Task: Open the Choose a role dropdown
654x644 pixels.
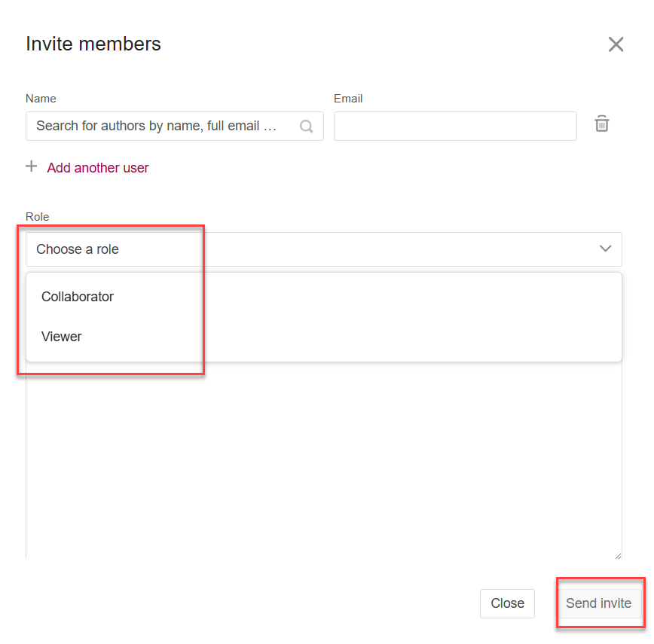Action: 324,249
